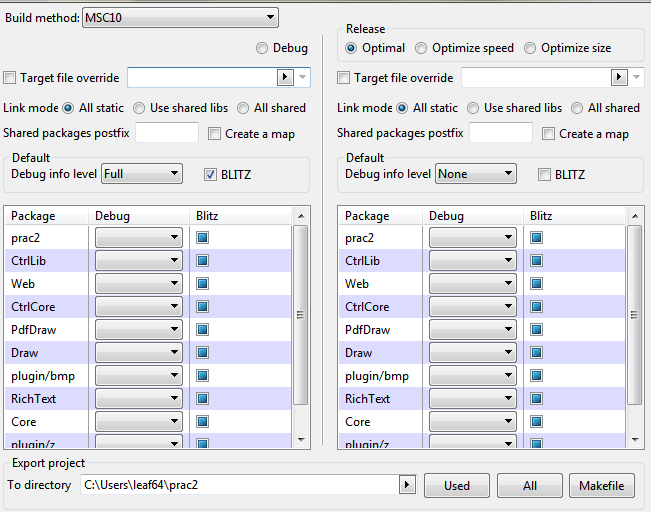Open Debug info level None dropdown
651x512 pixels.
(x=476, y=174)
